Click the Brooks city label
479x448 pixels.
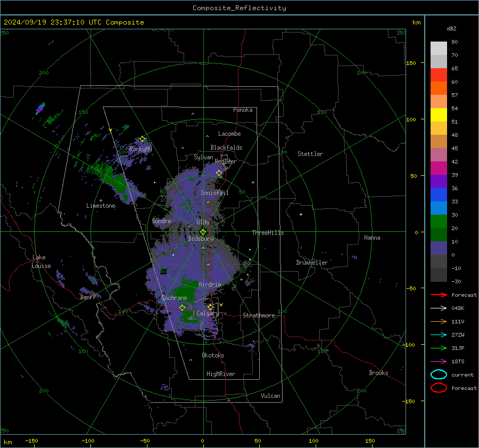(x=378, y=373)
